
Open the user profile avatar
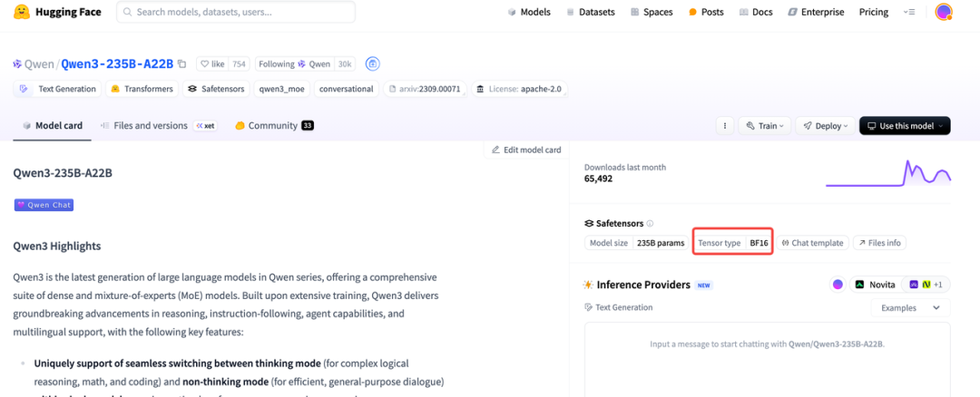pyautogui.click(x=943, y=12)
